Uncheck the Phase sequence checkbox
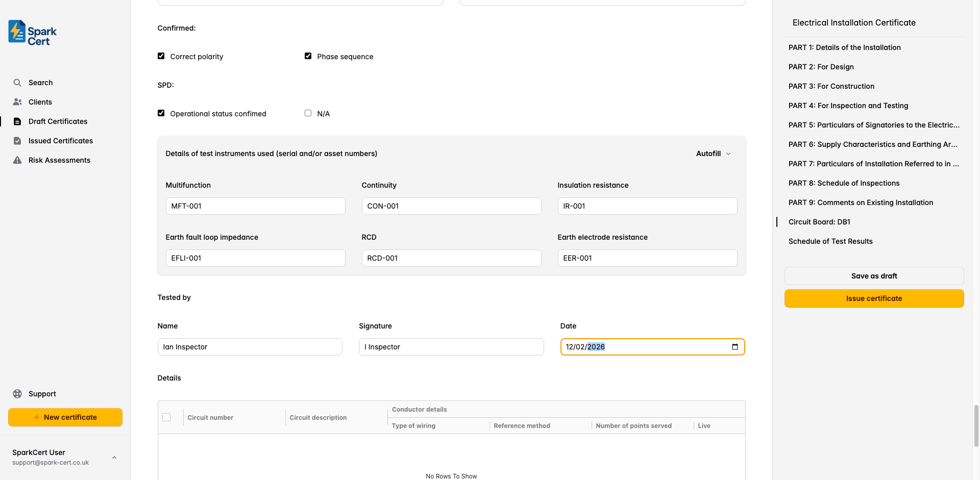This screenshot has height=480, width=980. 308,56
